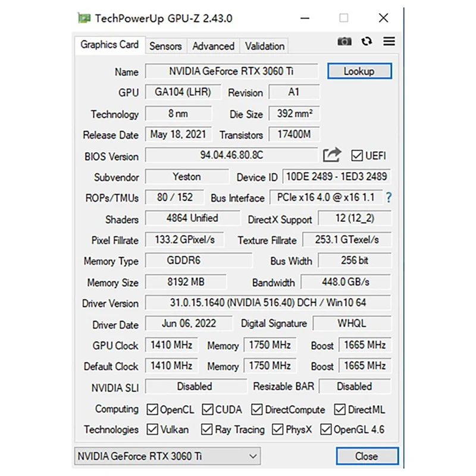Click the GPU Clock value 1410 MHz
476x476 pixels.
point(171,345)
